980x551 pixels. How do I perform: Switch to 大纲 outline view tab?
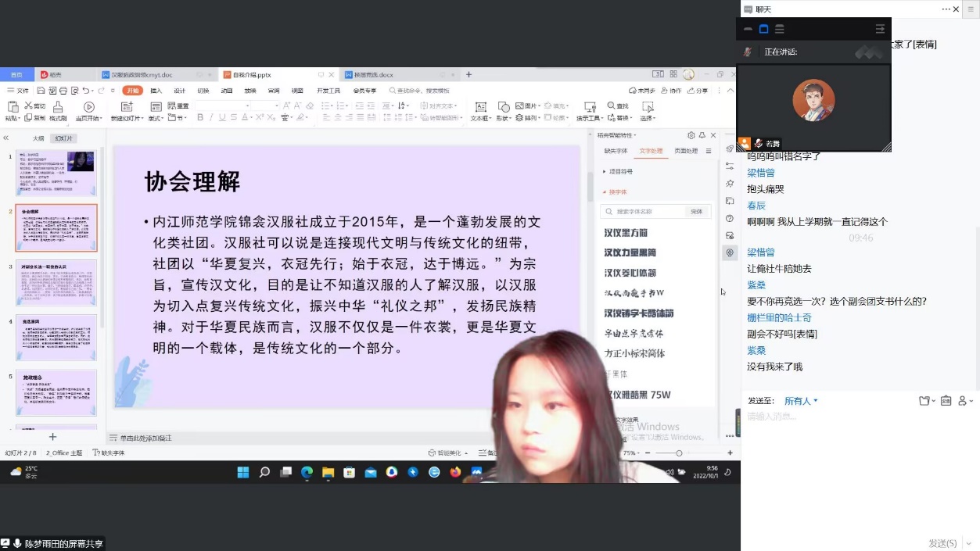tap(38, 138)
